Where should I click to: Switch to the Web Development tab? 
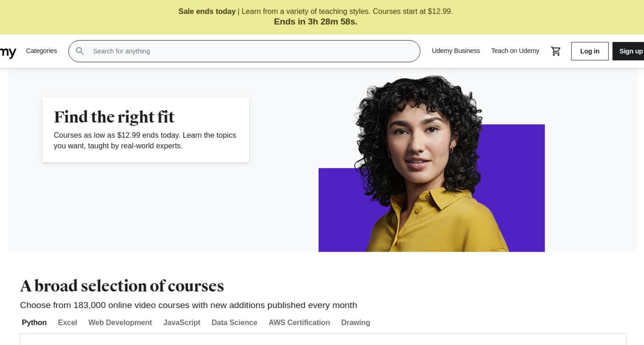(x=120, y=322)
